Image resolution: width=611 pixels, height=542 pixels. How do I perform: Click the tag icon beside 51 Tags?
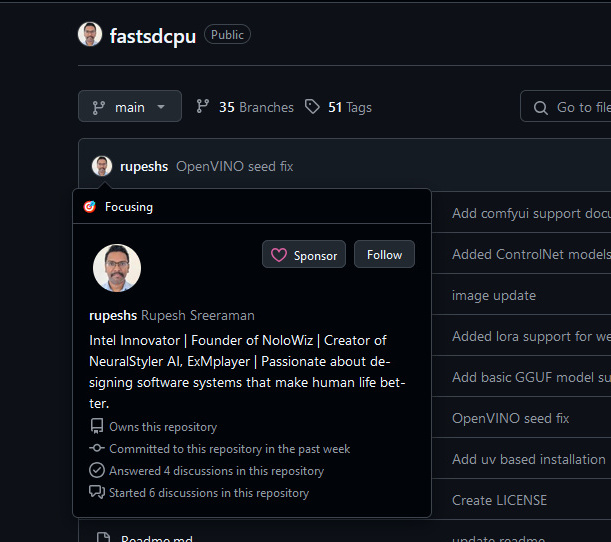pos(312,106)
